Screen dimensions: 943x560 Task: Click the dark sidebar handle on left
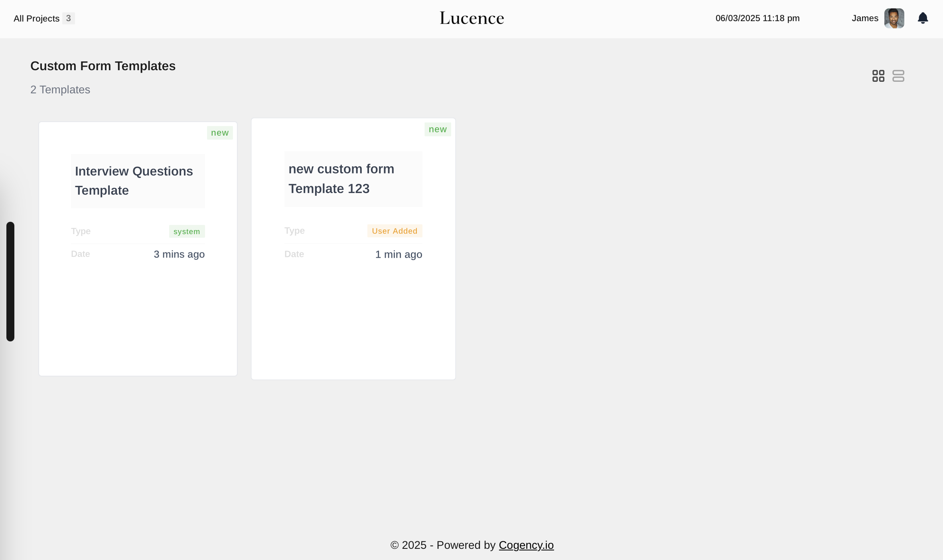coord(10,281)
